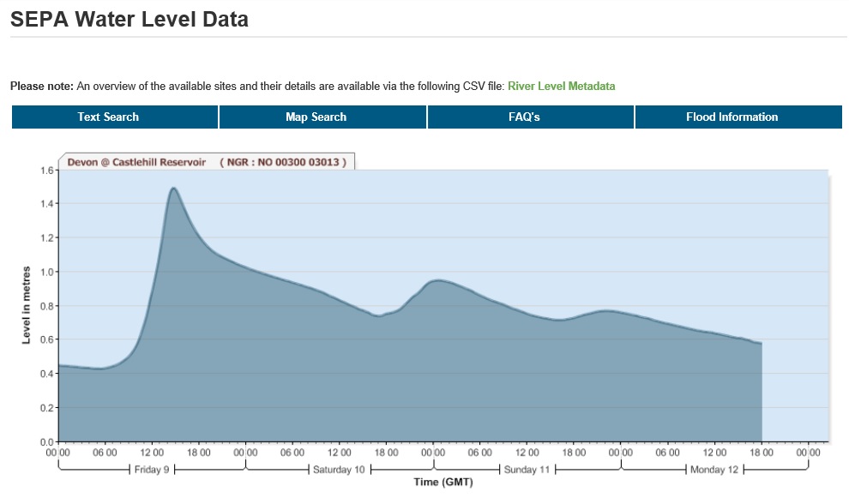The height and width of the screenshot is (504, 849).
Task: Click the 1.0 value on the vertical axis
Action: 46,273
